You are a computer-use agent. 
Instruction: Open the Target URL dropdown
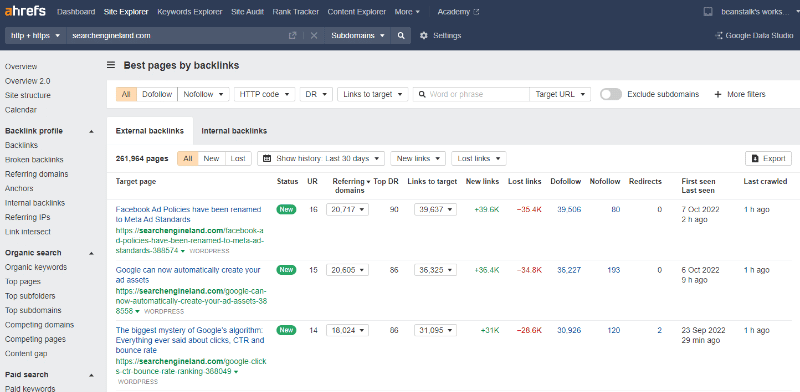560,94
